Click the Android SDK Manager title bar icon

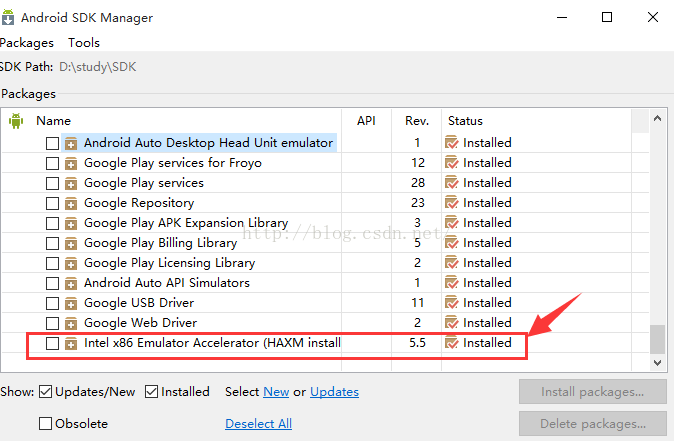click(8, 17)
